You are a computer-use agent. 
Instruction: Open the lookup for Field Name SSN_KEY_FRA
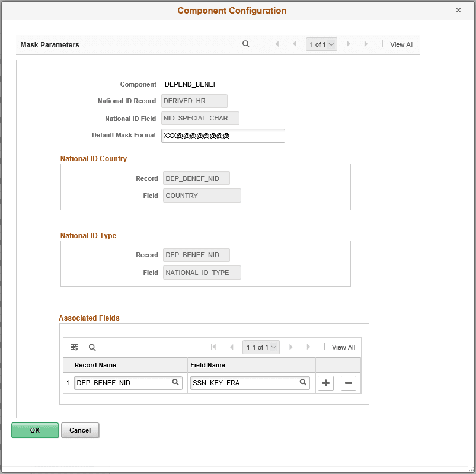coord(302,383)
